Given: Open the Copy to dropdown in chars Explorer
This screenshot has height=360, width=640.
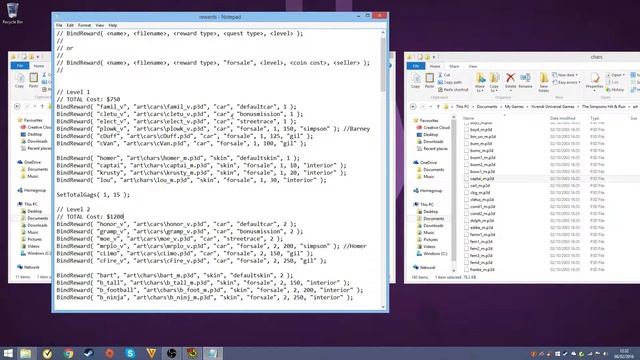Looking at the screenshot, I should (494, 82).
